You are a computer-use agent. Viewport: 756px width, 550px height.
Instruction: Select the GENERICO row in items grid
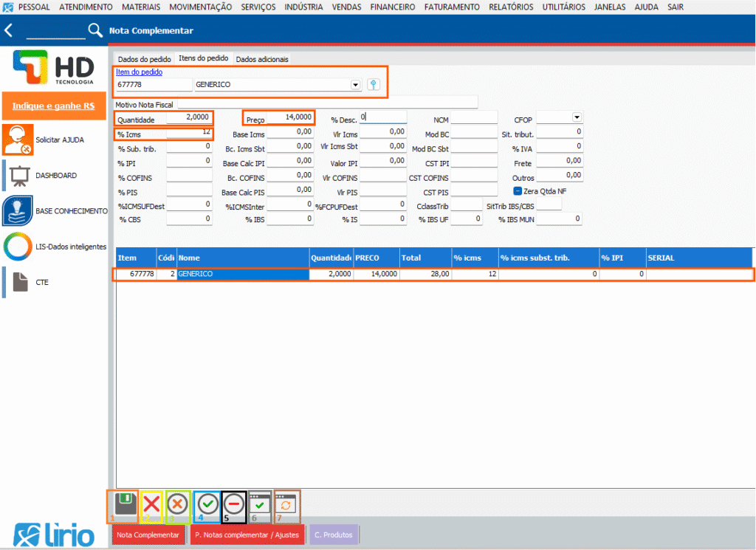[242, 274]
